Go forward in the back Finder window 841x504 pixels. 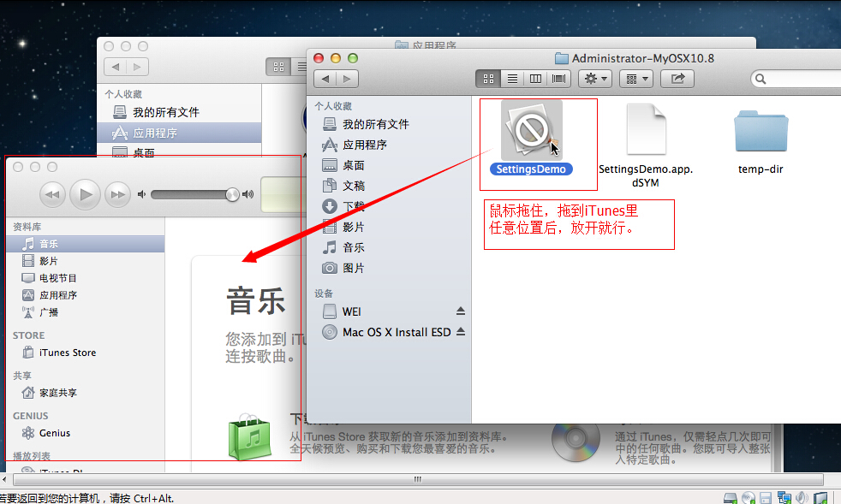[x=137, y=67]
